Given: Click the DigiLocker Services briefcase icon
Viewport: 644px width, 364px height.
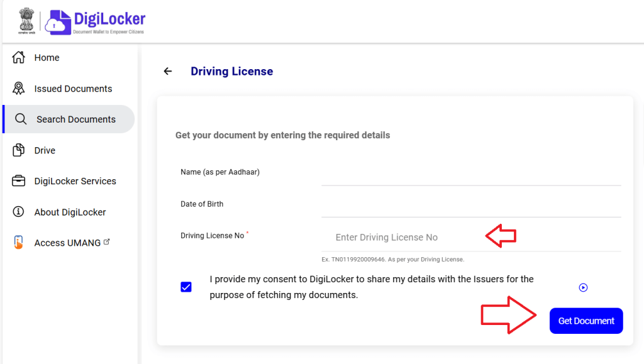Looking at the screenshot, I should coord(19,181).
